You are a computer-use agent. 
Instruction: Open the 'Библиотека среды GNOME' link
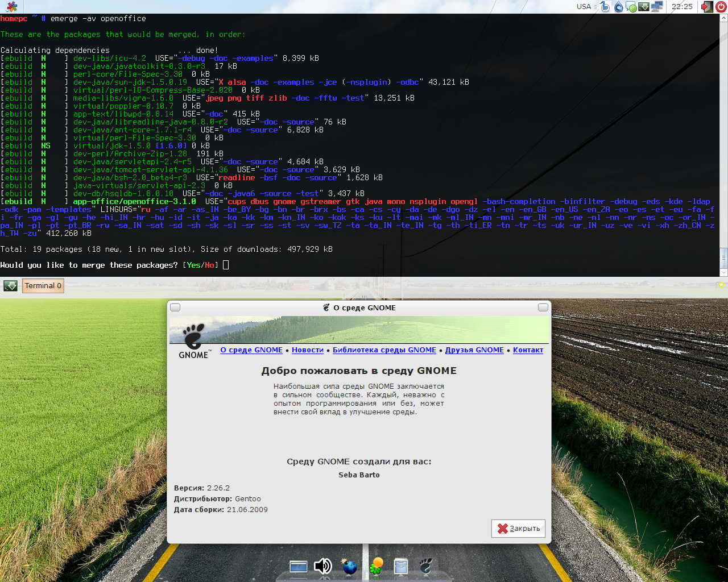pos(384,350)
